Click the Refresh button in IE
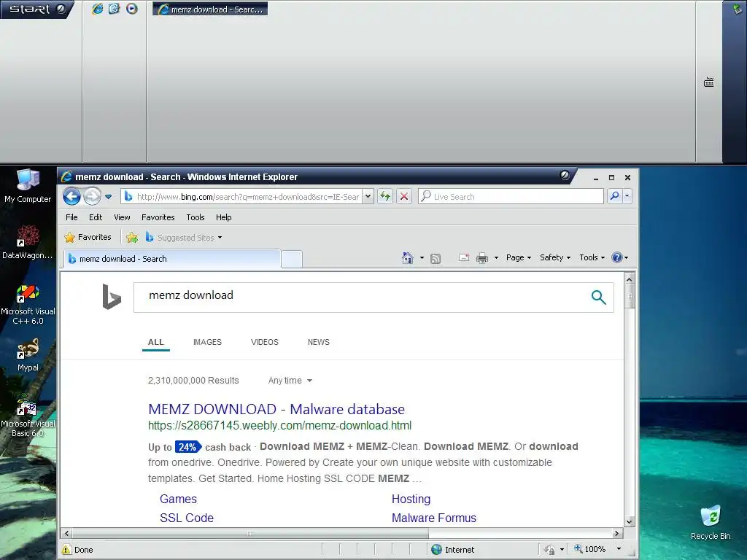The image size is (747, 560). point(385,196)
